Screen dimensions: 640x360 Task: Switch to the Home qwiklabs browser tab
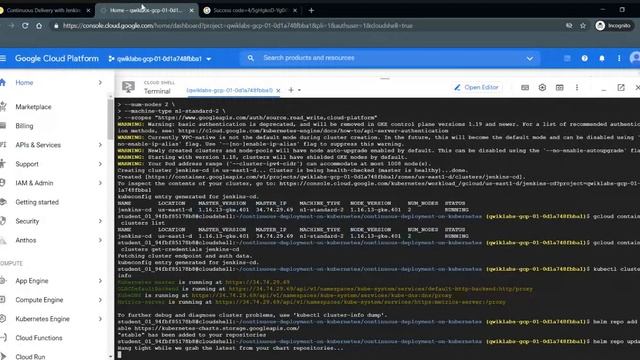click(x=146, y=11)
